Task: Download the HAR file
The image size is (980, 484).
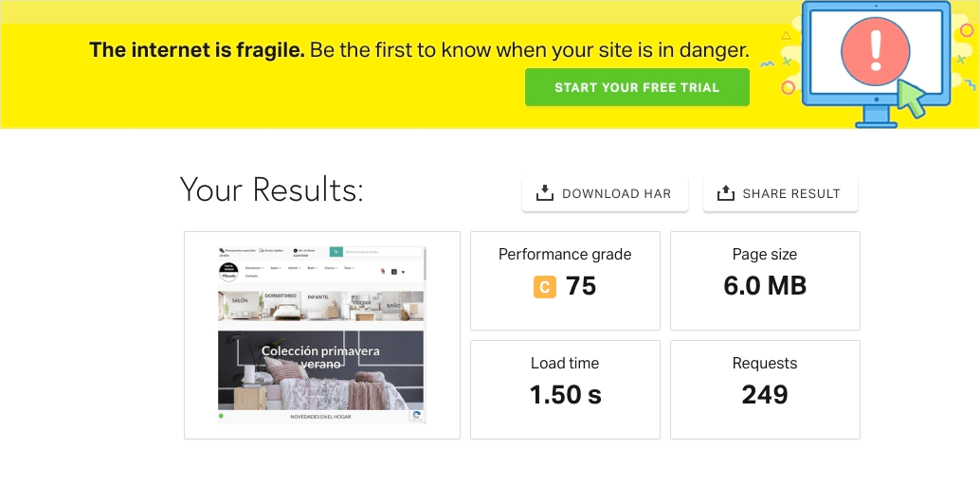Action: click(605, 193)
